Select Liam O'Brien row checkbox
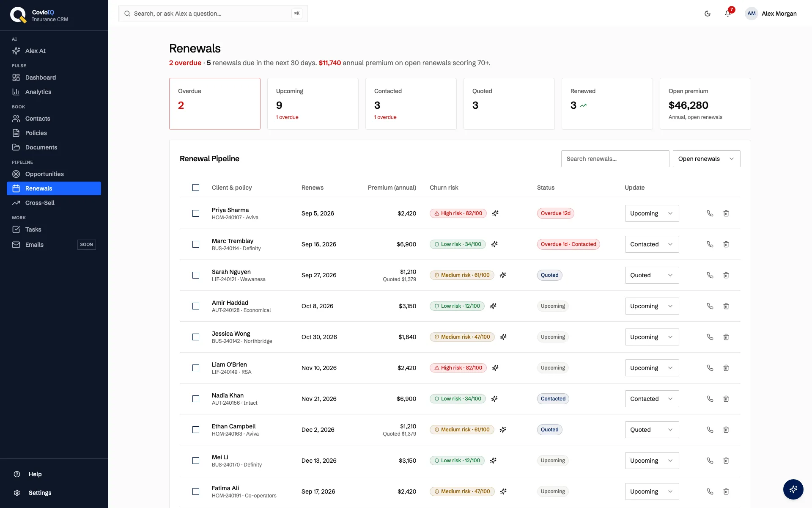812x508 pixels. tap(196, 368)
